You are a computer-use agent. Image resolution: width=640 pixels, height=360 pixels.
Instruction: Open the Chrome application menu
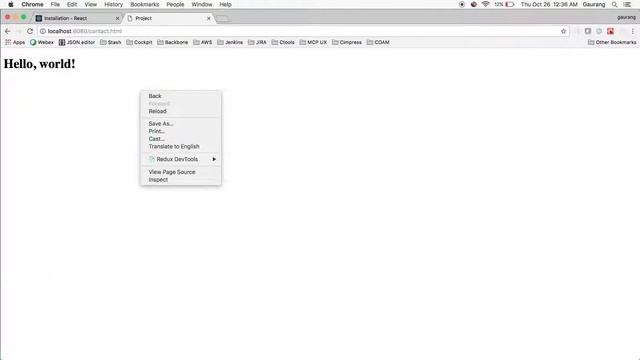coord(32,4)
